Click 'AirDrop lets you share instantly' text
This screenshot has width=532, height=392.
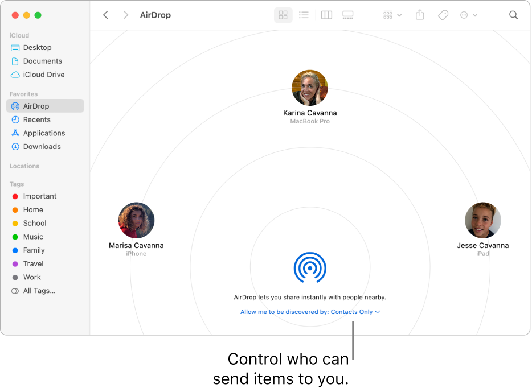pyautogui.click(x=310, y=297)
